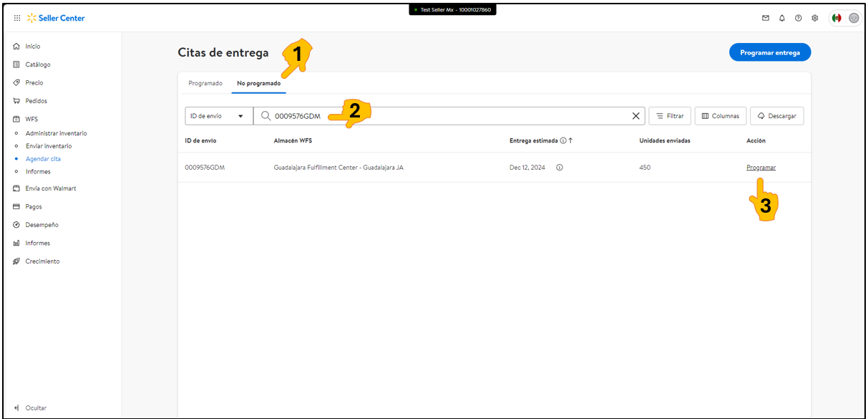Click the Acción column header
Viewport: 868px width, 419px height.
pos(756,140)
